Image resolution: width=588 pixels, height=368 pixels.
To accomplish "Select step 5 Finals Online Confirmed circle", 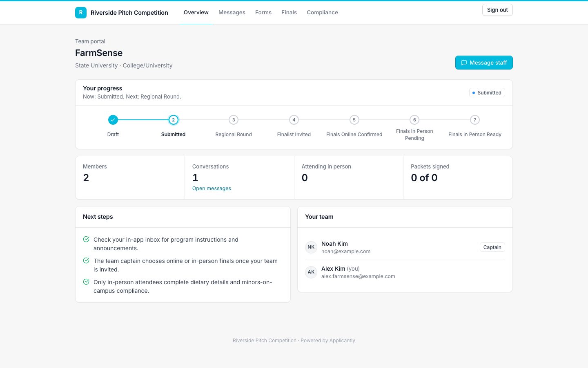I will pyautogui.click(x=354, y=120).
